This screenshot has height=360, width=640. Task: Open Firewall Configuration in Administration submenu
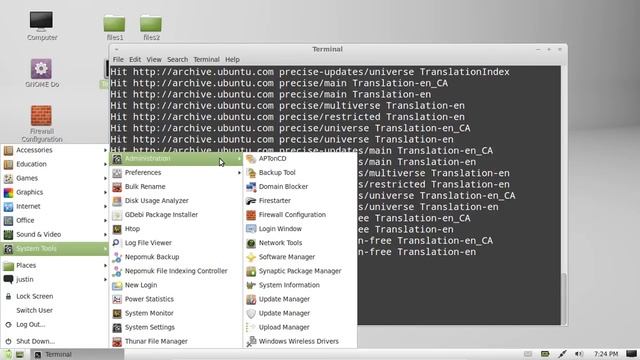click(300, 215)
